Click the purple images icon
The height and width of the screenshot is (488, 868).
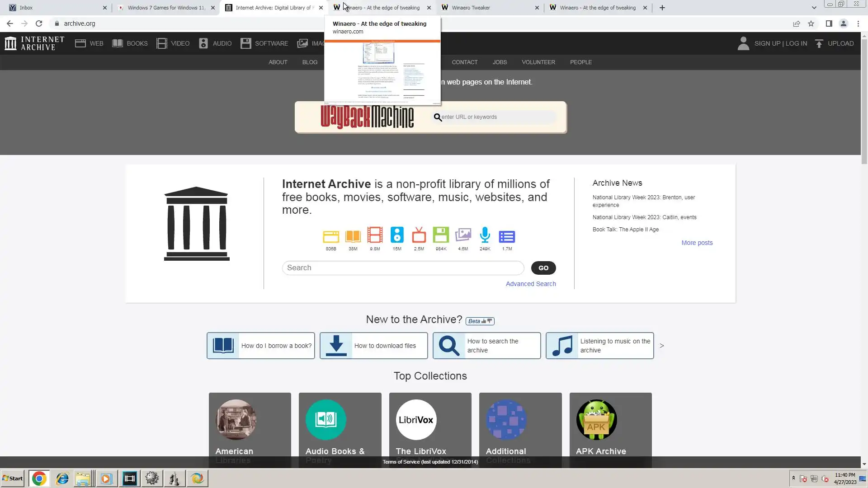(462, 235)
